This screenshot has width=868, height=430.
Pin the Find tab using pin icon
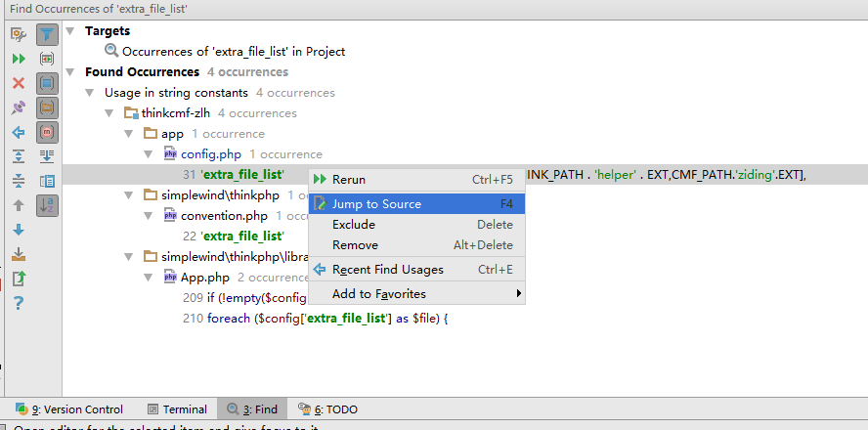[18, 107]
